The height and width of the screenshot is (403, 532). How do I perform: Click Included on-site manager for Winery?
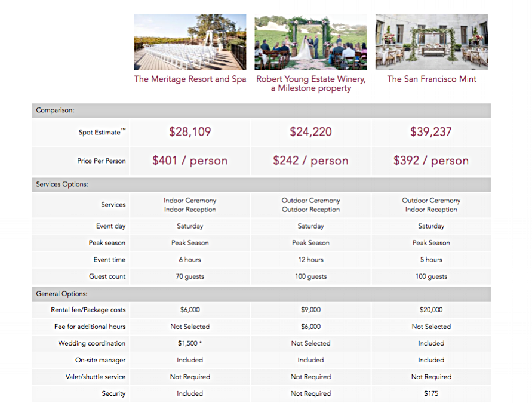coord(311,360)
